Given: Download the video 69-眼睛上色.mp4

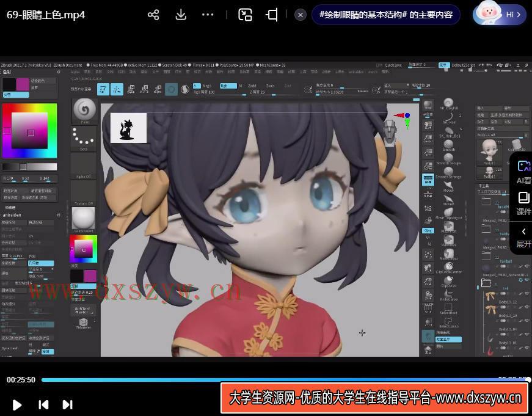Looking at the screenshot, I should tap(181, 15).
